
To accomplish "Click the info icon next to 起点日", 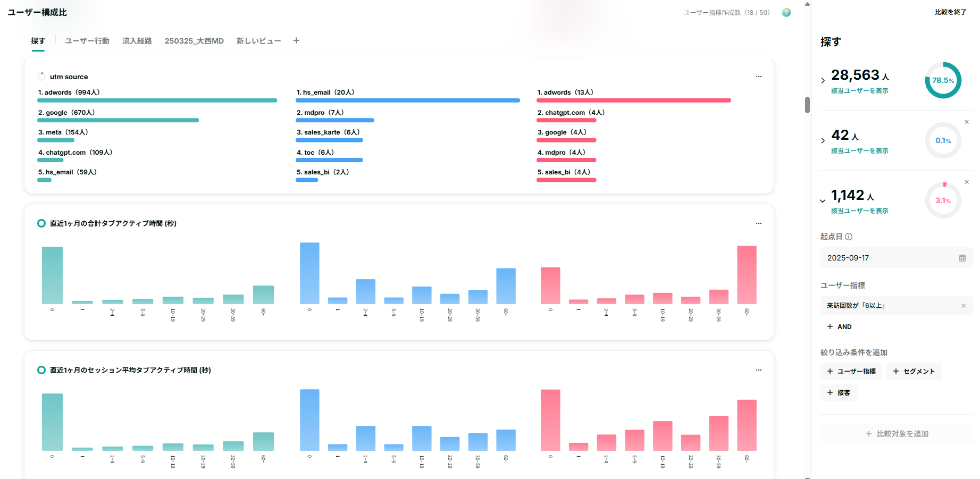I will pyautogui.click(x=849, y=237).
